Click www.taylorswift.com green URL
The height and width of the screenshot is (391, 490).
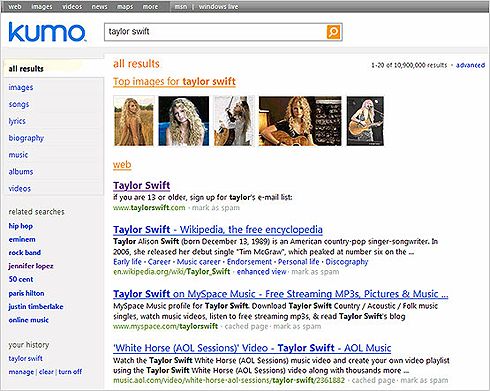click(149, 208)
